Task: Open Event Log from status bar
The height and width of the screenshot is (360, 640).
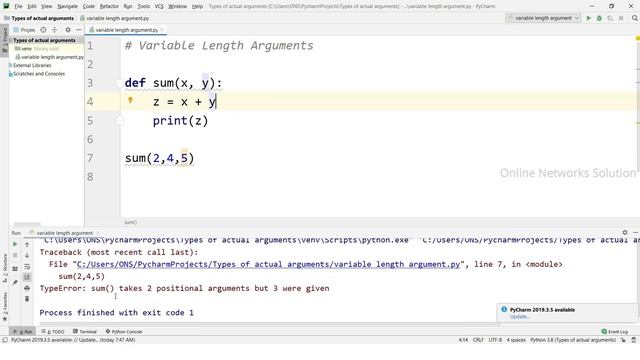Action: [x=615, y=331]
